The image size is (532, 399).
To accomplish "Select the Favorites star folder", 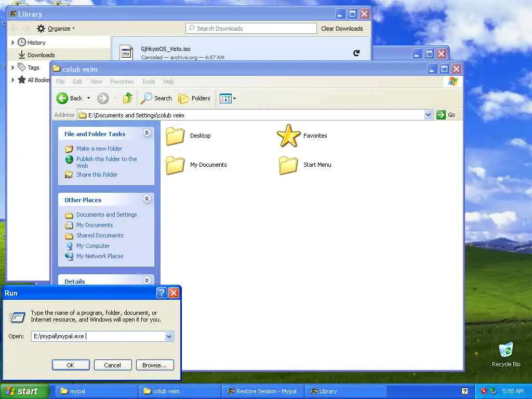I will [288, 136].
